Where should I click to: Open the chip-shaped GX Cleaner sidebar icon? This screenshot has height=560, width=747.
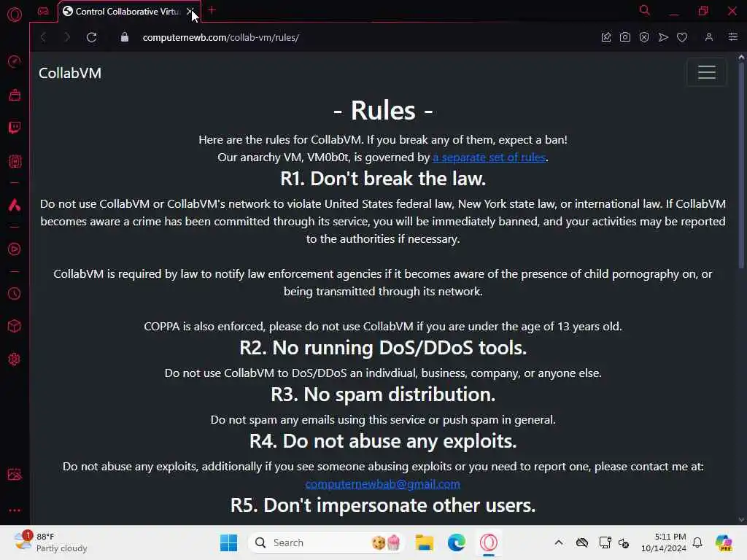pos(15,161)
